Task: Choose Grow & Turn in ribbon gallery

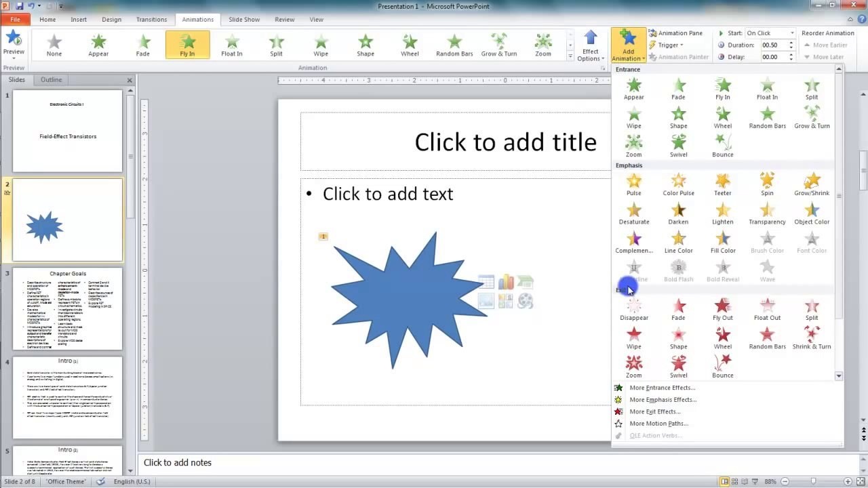Action: coord(499,45)
